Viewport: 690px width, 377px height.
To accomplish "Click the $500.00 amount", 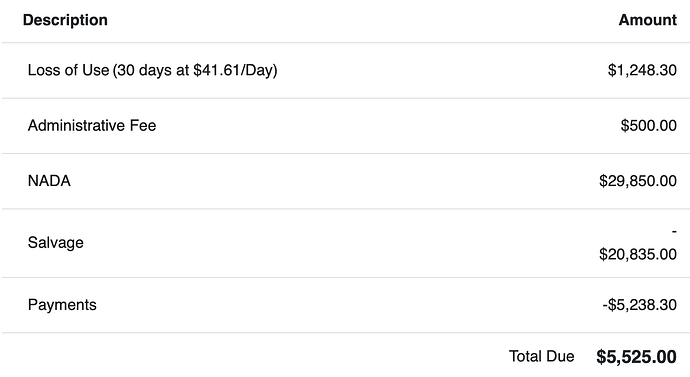I will pos(649,126).
